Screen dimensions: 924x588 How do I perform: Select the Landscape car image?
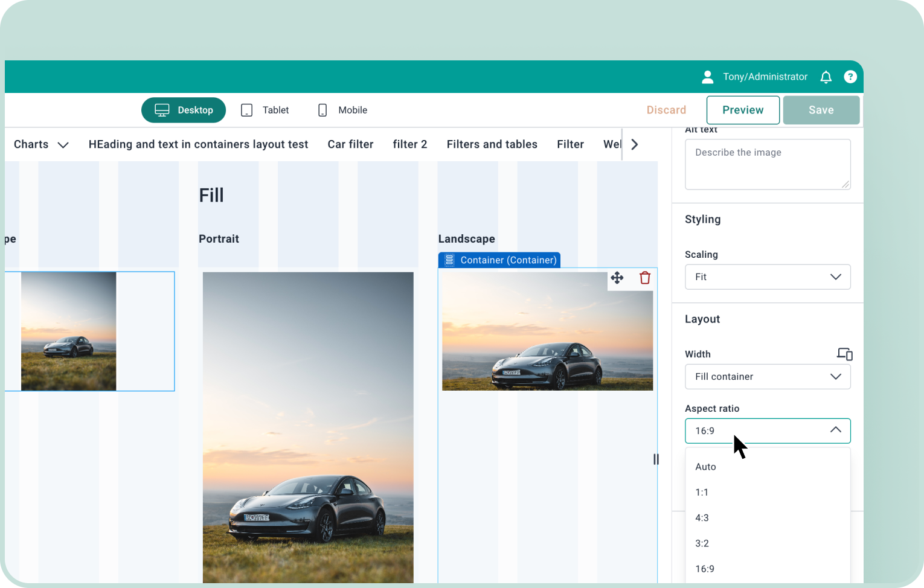tap(548, 331)
